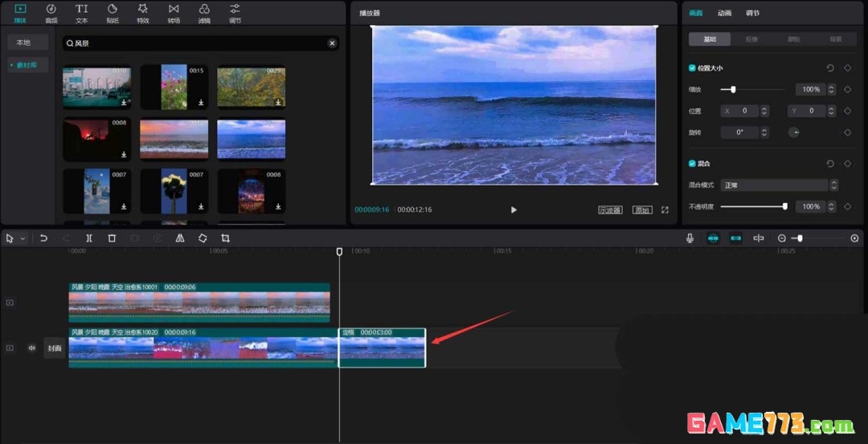Delete the selected clip with trash icon
The width and height of the screenshot is (868, 444).
(112, 238)
